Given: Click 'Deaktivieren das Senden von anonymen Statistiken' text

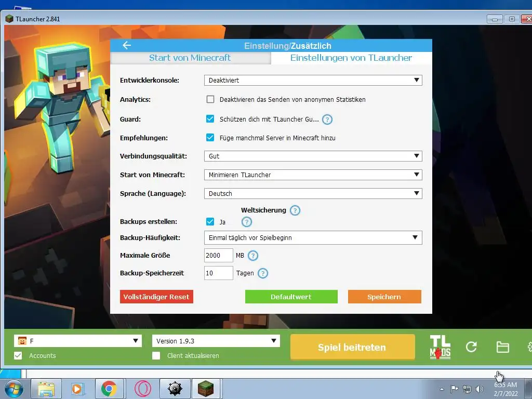Looking at the screenshot, I should [x=292, y=99].
